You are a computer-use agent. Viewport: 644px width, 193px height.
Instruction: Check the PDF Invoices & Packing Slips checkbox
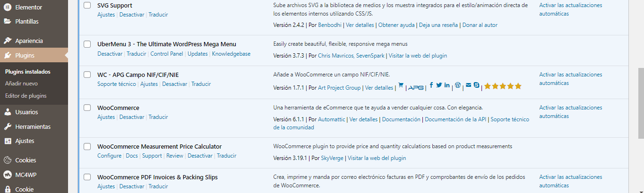87,177
